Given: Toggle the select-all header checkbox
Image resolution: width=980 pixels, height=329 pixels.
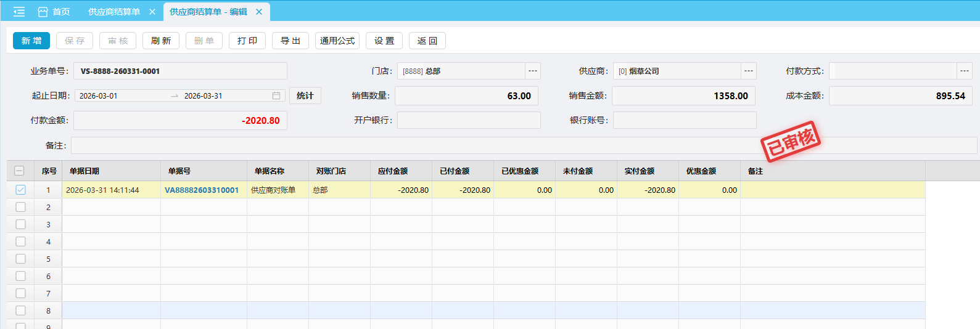Looking at the screenshot, I should point(19,171).
